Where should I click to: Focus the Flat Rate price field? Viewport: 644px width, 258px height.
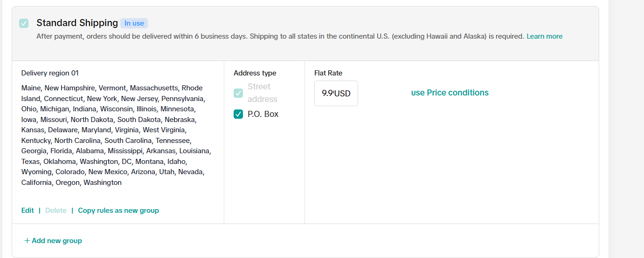[x=327, y=93]
